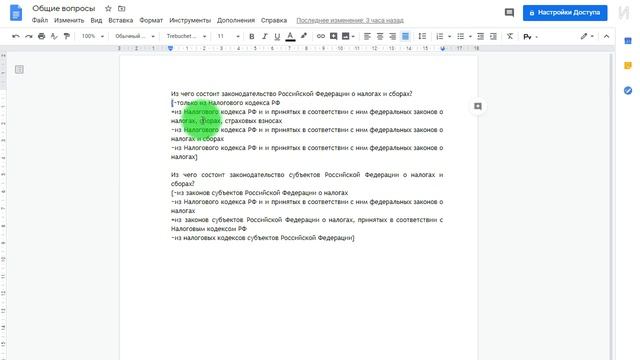Image resolution: width=640 pixels, height=360 pixels.
Task: Collapse the menus with chevron arrow
Action: click(x=607, y=36)
